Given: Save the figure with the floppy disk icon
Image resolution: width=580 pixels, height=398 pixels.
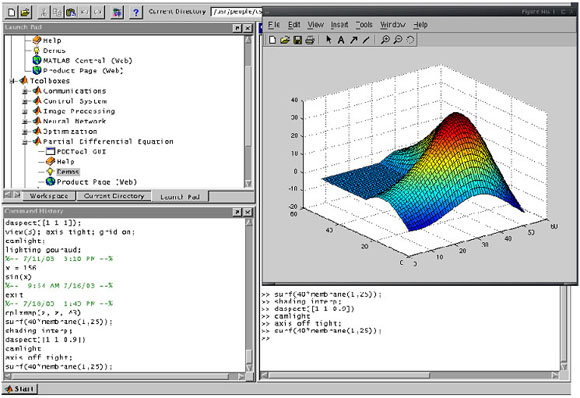Looking at the screenshot, I should tap(297, 40).
